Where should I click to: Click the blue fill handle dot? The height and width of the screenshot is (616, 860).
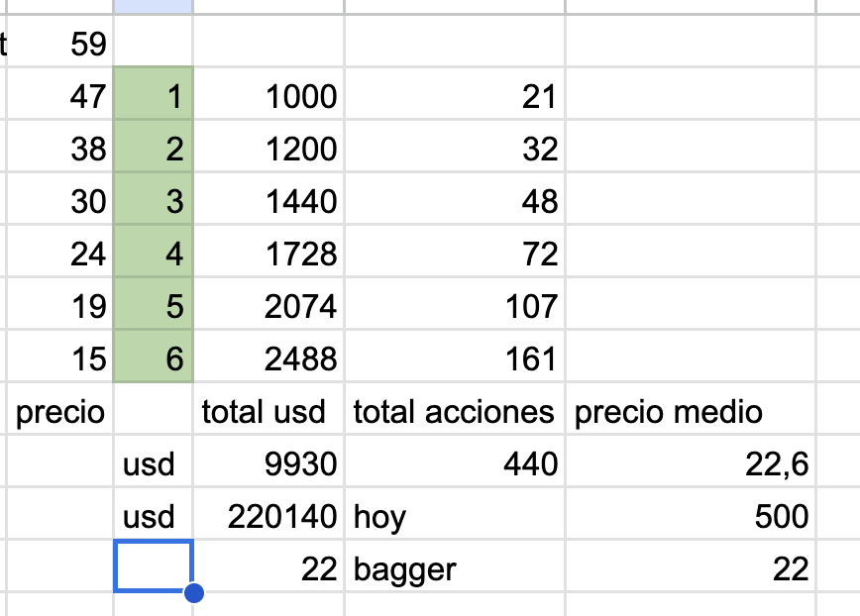(x=193, y=593)
